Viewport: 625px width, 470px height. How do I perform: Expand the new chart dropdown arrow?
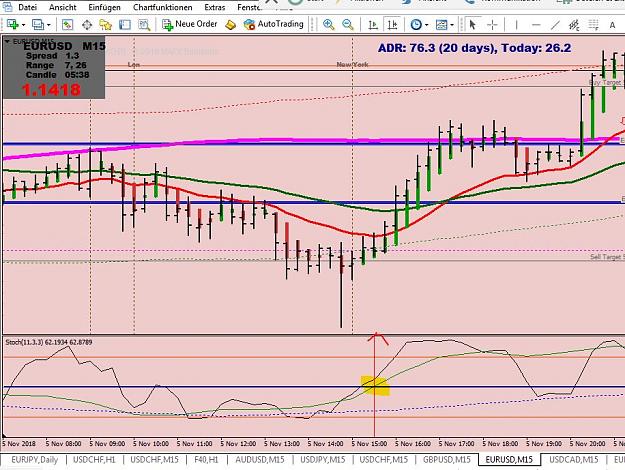(24, 25)
